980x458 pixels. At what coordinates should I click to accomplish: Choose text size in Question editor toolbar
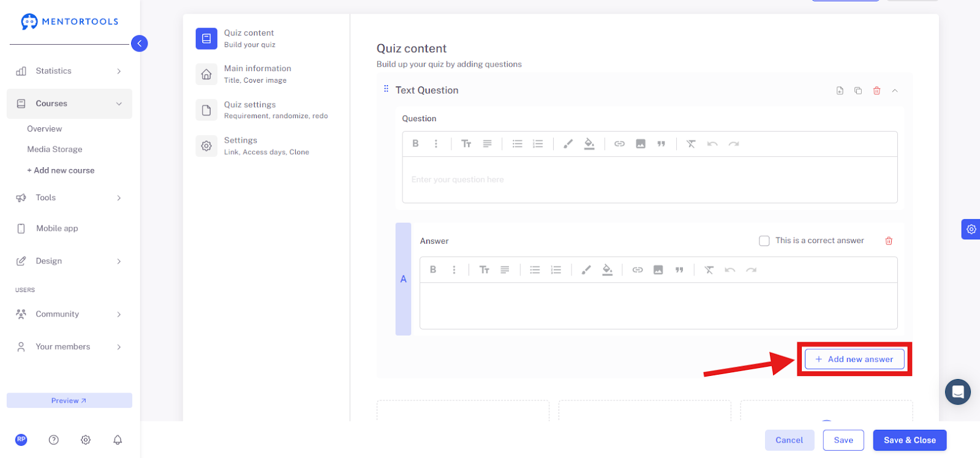(466, 143)
